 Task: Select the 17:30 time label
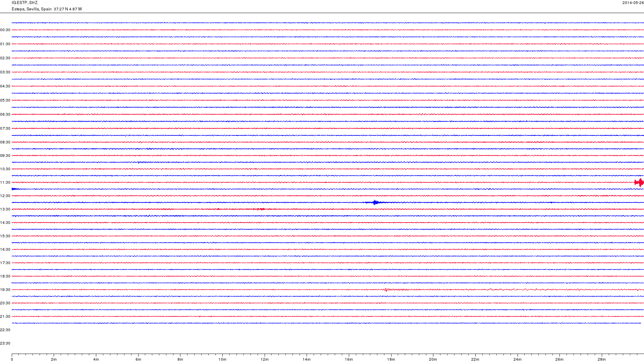[5, 263]
